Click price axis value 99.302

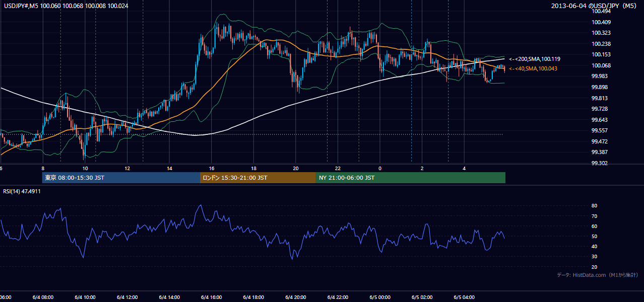pos(601,163)
